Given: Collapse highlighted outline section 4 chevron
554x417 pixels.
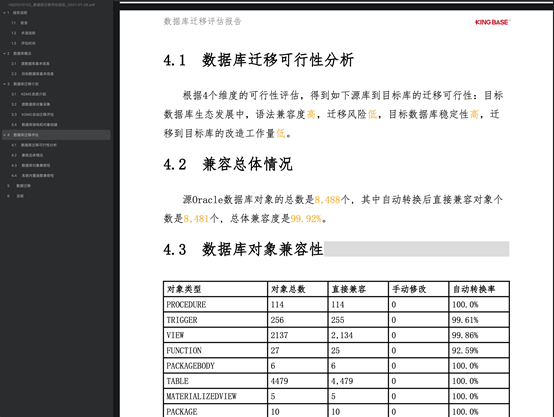Looking at the screenshot, I should (4, 135).
